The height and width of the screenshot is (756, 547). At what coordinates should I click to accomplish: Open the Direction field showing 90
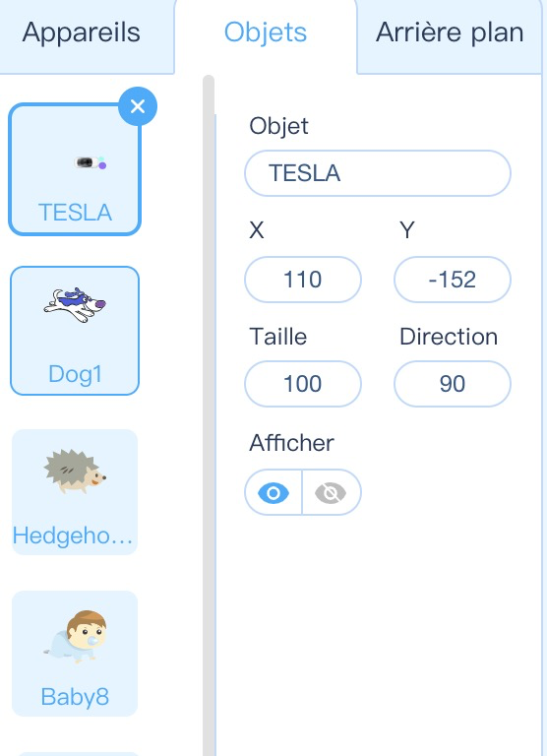(453, 384)
